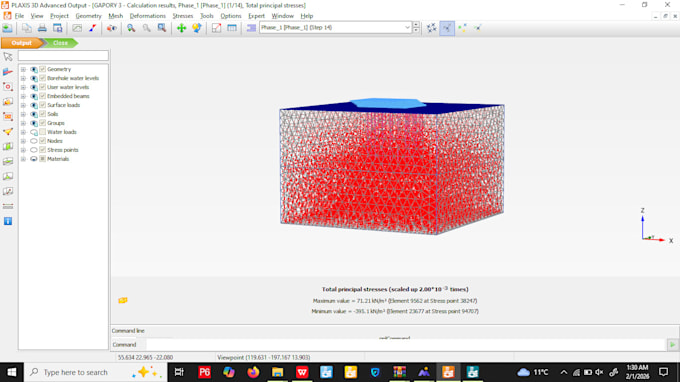Screen dimensions: 680x382
Task: Click the 3D soil model in the viewport
Action: (x=392, y=167)
